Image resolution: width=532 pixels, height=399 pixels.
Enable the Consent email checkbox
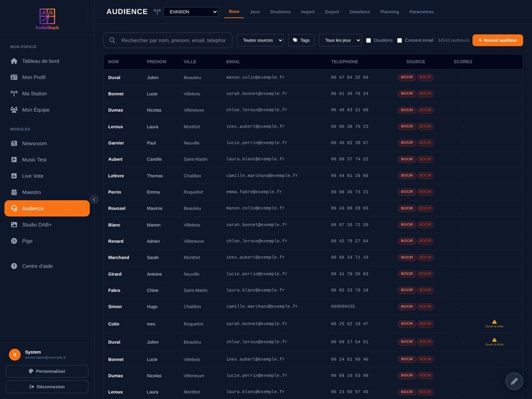click(x=399, y=40)
